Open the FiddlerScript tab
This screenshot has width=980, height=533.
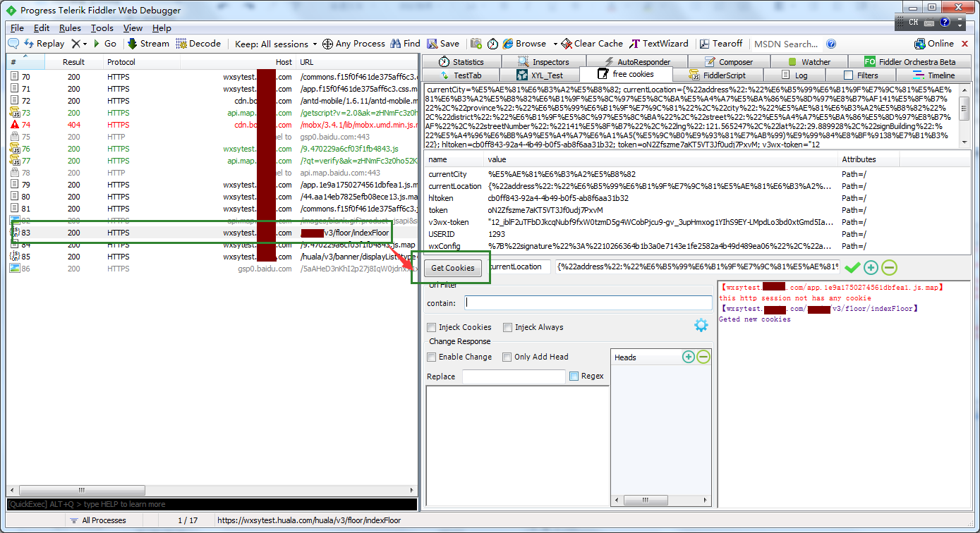718,75
